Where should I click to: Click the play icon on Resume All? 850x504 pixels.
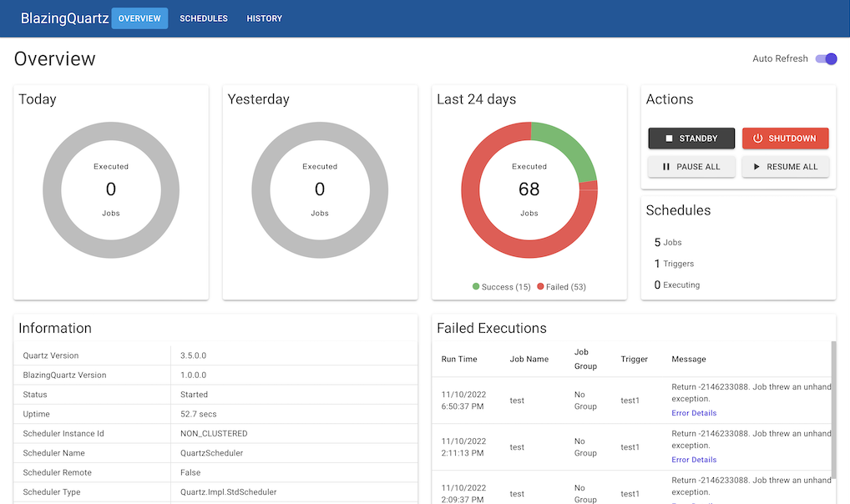(x=756, y=167)
